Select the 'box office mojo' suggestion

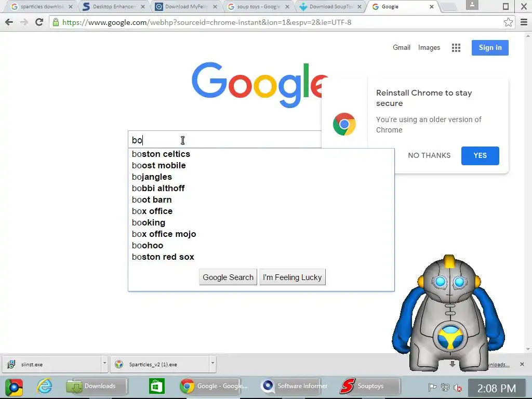(x=261, y=234)
